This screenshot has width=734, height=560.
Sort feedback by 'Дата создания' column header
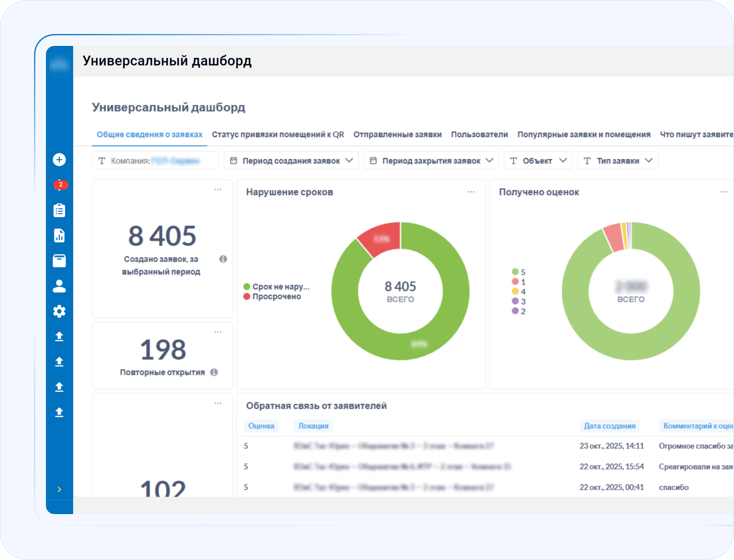609,426
